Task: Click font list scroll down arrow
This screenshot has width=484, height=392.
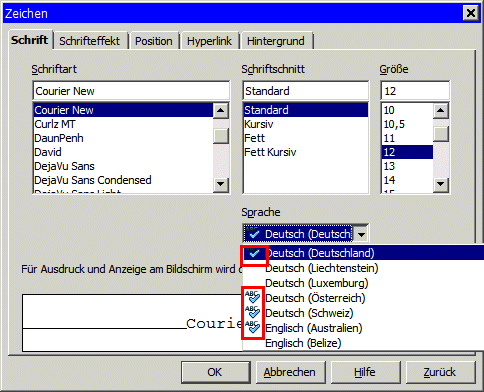Action: coord(221,184)
